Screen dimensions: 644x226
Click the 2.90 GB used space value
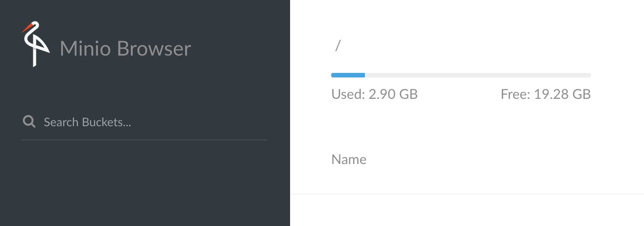[392, 94]
